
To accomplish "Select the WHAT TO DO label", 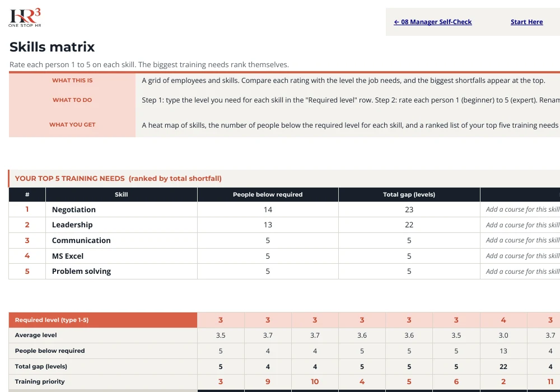I will [72, 100].
